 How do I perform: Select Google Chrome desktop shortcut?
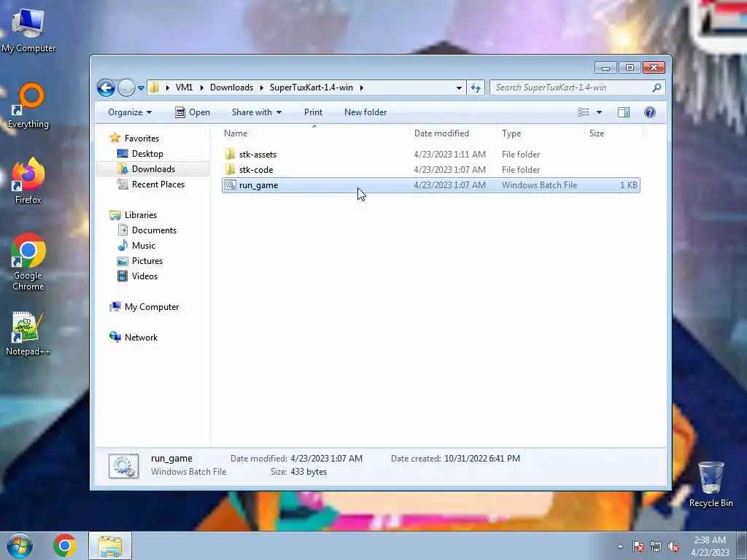[28, 262]
